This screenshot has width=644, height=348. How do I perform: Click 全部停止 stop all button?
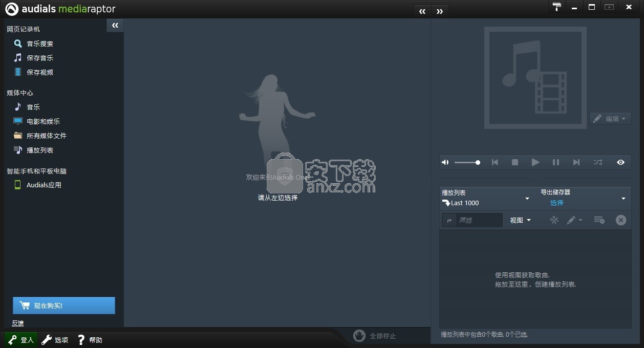pos(375,336)
